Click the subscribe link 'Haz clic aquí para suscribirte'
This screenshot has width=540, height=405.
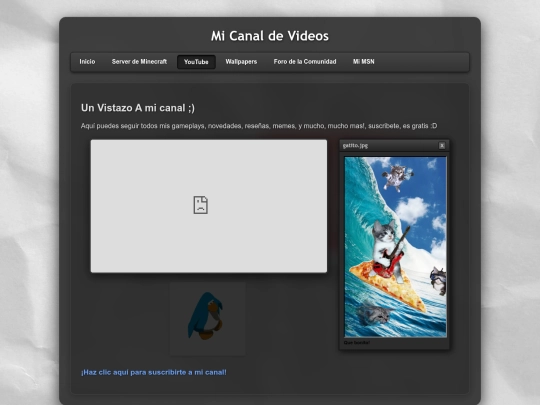click(x=154, y=372)
